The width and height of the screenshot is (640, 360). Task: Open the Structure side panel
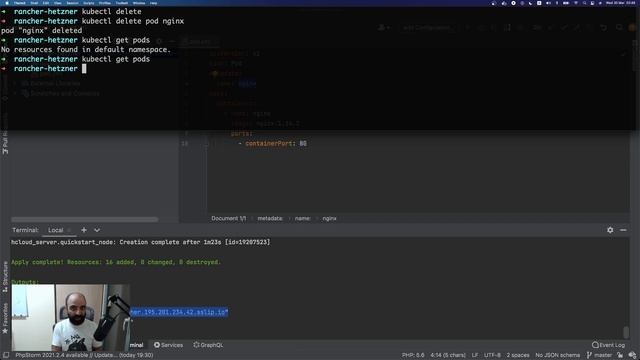[x=5, y=276]
